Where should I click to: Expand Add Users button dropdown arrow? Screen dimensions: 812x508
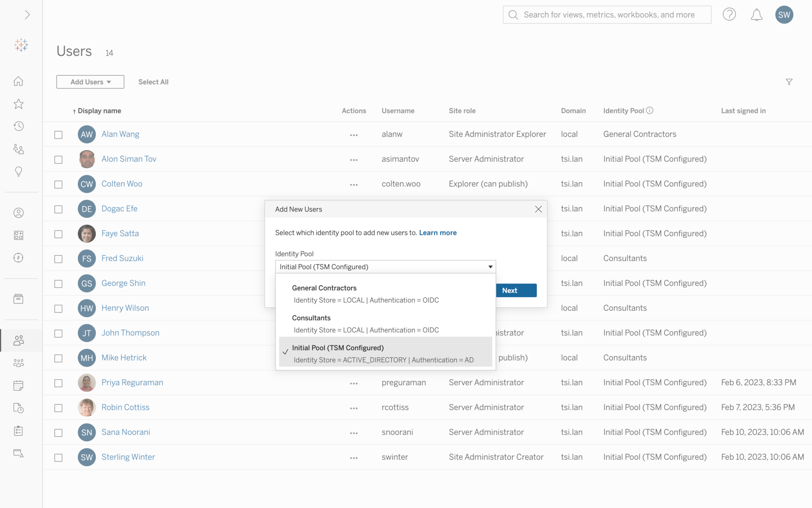109,81
